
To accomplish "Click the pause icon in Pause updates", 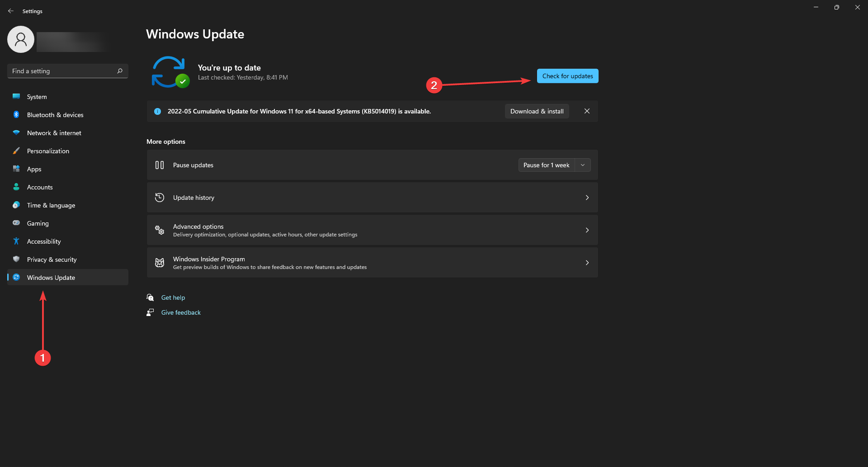I will pos(160,165).
